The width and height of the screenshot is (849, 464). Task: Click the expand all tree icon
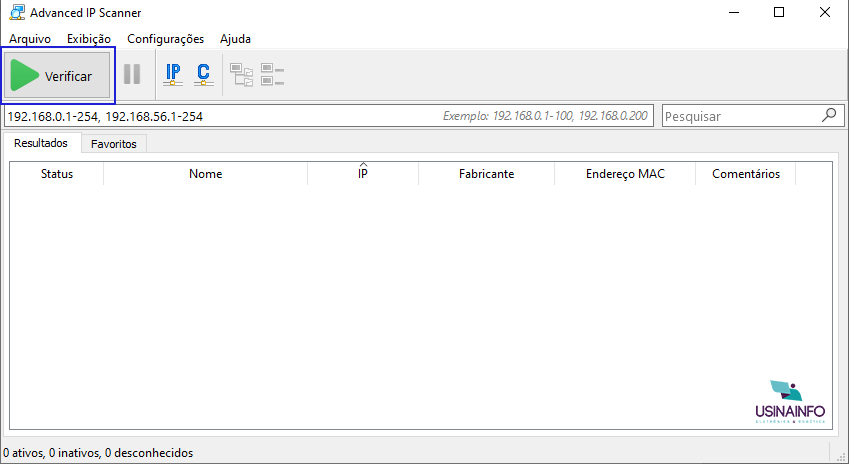pos(241,75)
